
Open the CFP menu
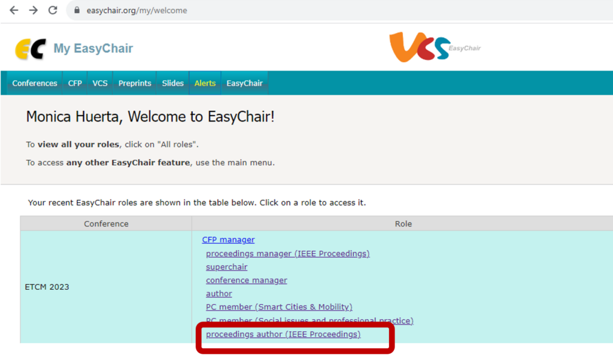coord(75,83)
